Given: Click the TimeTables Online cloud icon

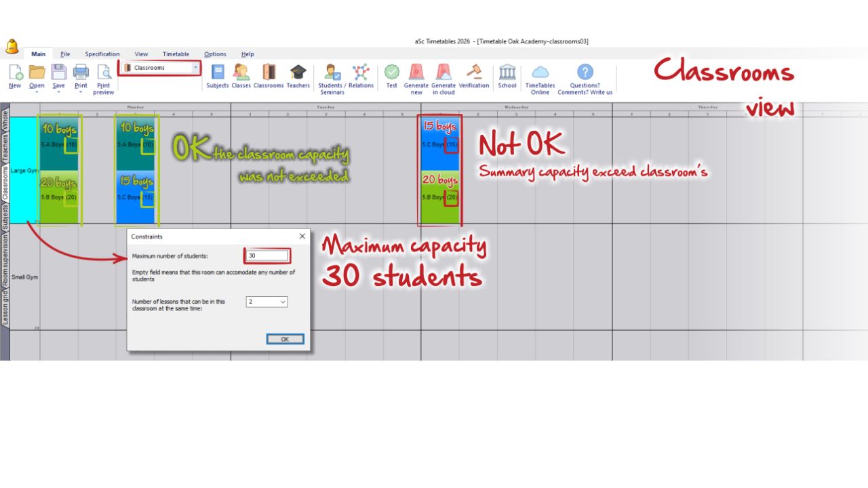Looking at the screenshot, I should pos(540,72).
